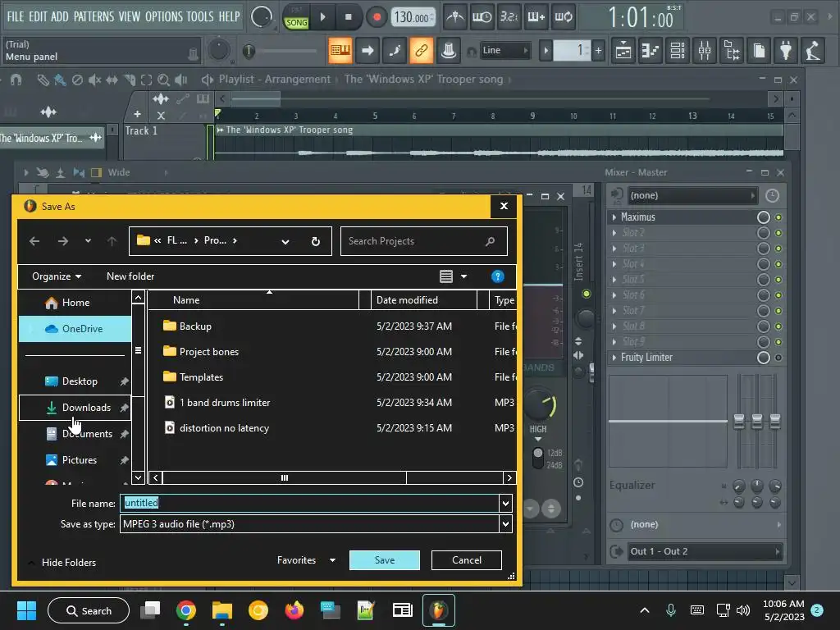Viewport: 840px width, 630px height.
Task: Select the 1 band drums limiter file
Action: 225,402
